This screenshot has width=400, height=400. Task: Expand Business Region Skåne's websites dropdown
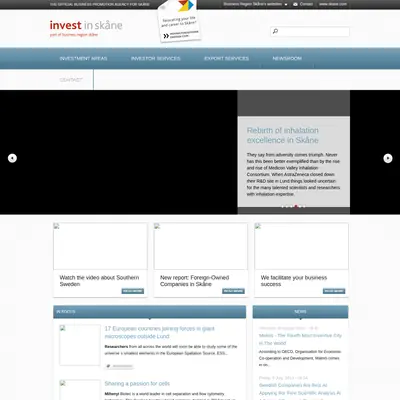click(x=255, y=4)
